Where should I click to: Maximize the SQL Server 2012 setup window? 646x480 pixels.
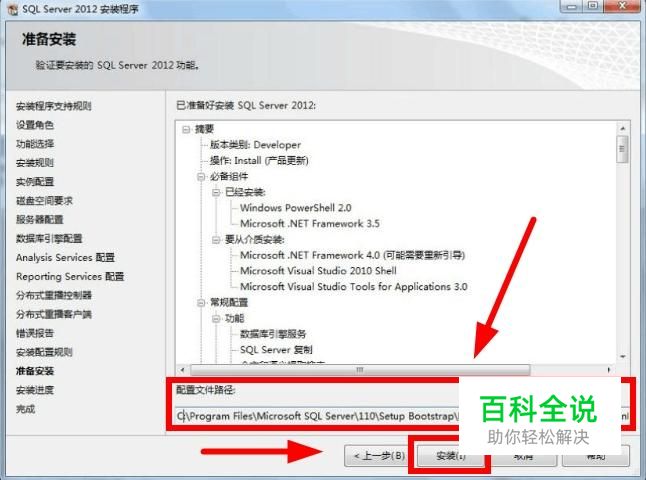[592, 6]
